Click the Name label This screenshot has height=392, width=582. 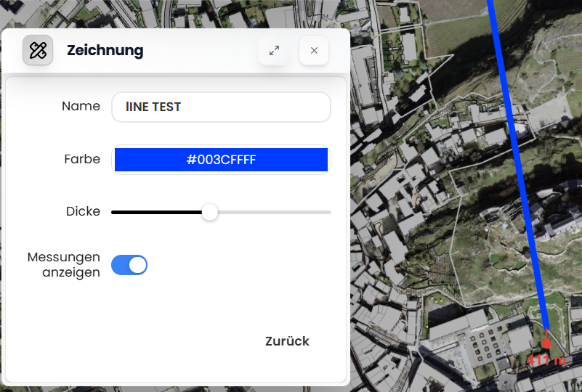pos(81,106)
